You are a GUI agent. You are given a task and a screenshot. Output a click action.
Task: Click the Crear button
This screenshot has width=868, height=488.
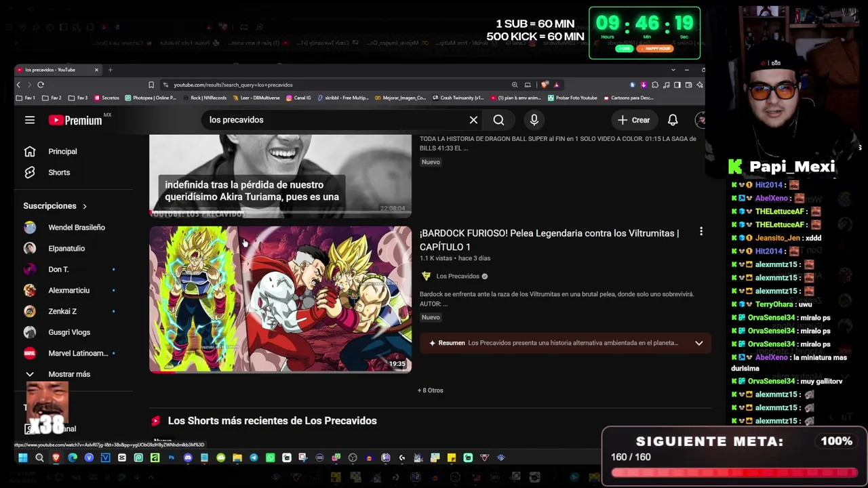click(x=634, y=120)
